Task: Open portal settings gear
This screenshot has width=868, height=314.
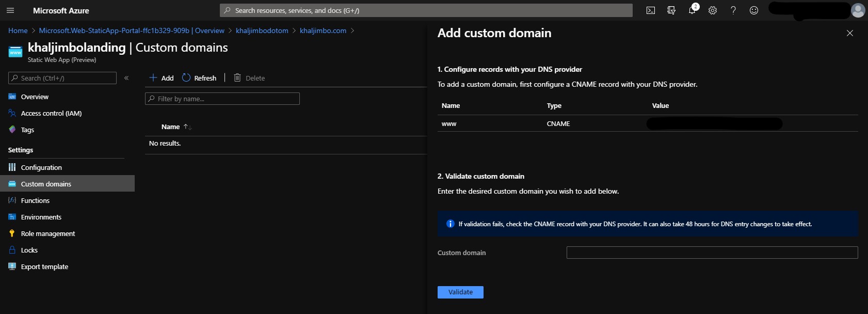Action: click(713, 10)
